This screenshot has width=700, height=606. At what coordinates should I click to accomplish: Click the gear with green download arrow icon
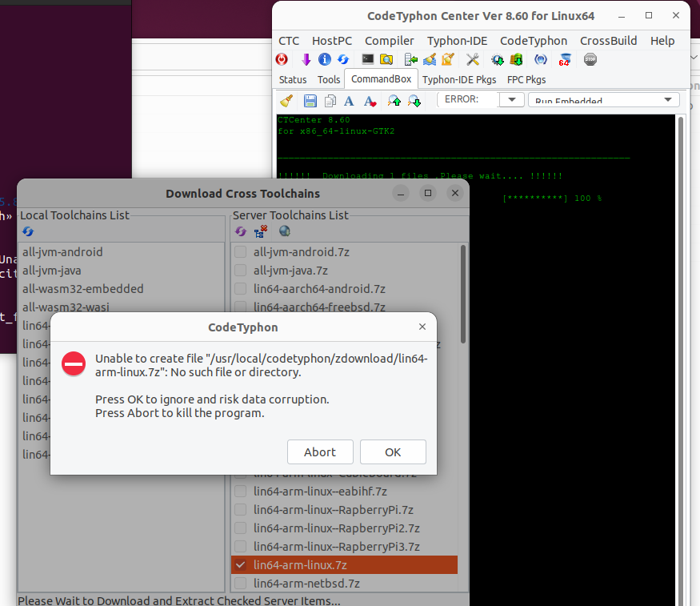click(x=498, y=59)
